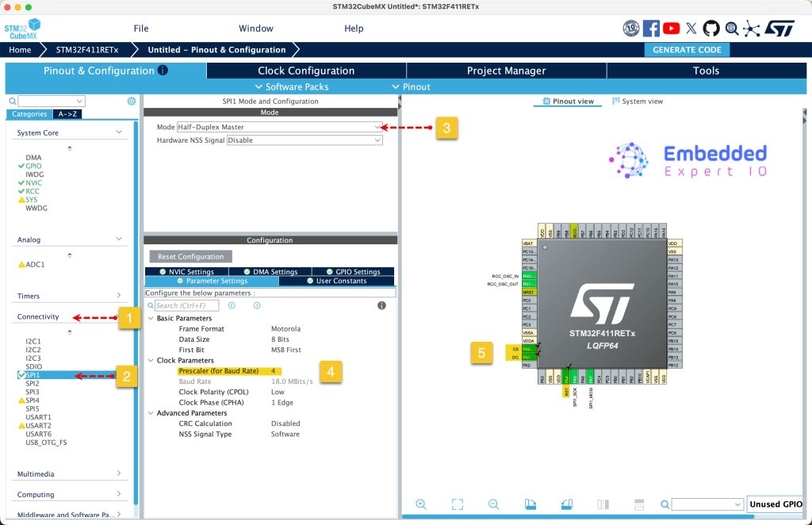Viewport: 812px width, 525px height.
Task: Collapse the System Core category
Action: point(119,132)
